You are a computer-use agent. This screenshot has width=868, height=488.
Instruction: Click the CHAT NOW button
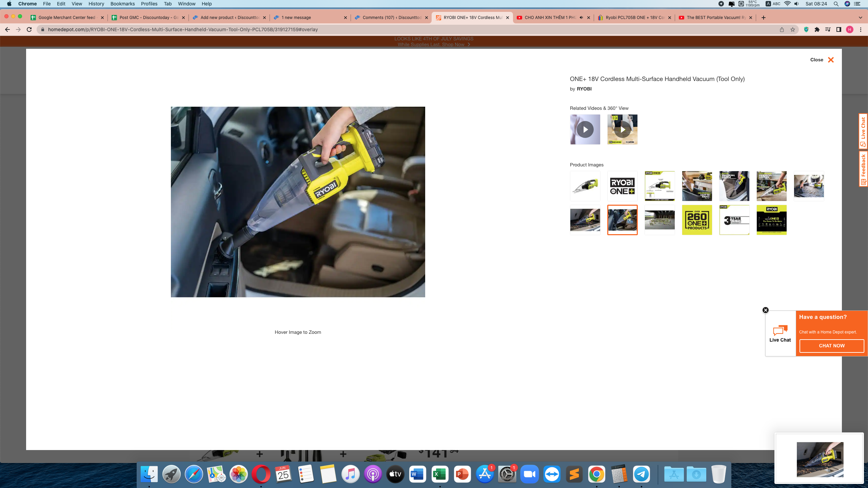[x=831, y=346]
